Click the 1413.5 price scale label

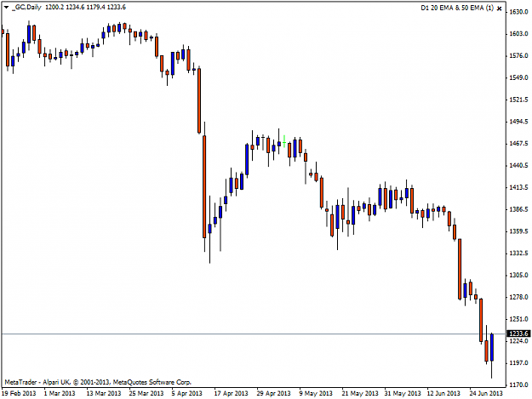(518, 187)
